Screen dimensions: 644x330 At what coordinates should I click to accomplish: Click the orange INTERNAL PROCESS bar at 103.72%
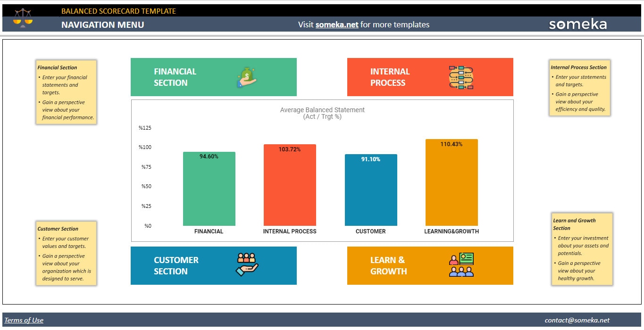[289, 184]
